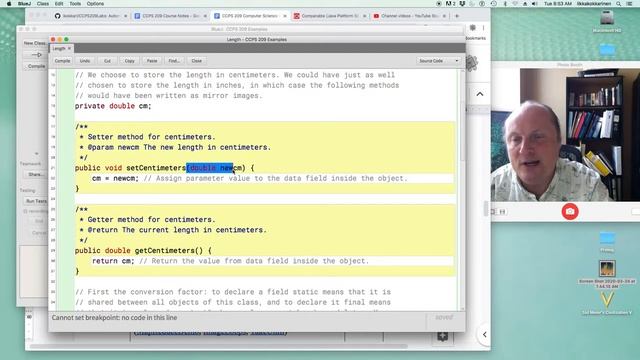Click the Bluetooth icon in menu bar

tap(505, 4)
